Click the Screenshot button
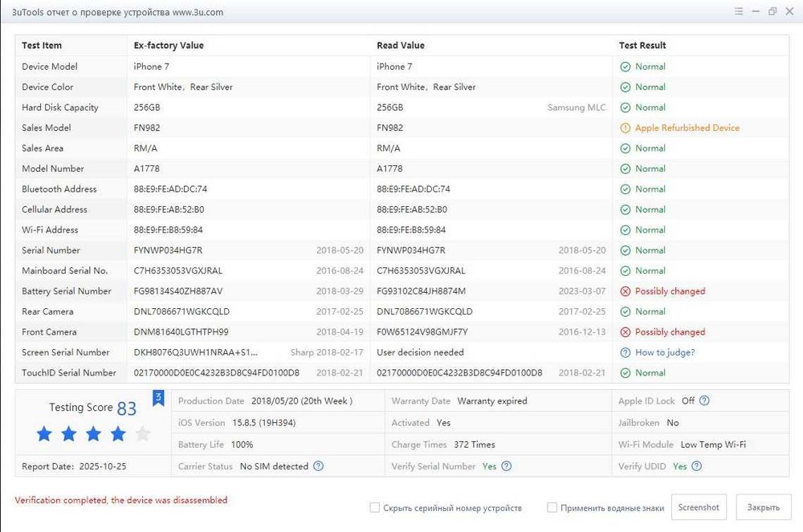Viewport: 803px width, 532px height. point(698,507)
